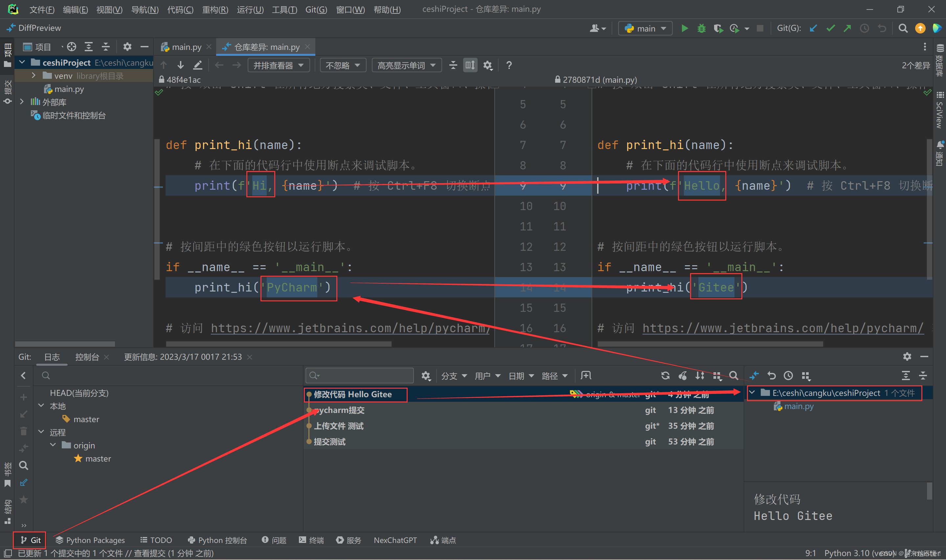Open diff help question mark icon
This screenshot has height=560, width=946.
pyautogui.click(x=509, y=65)
